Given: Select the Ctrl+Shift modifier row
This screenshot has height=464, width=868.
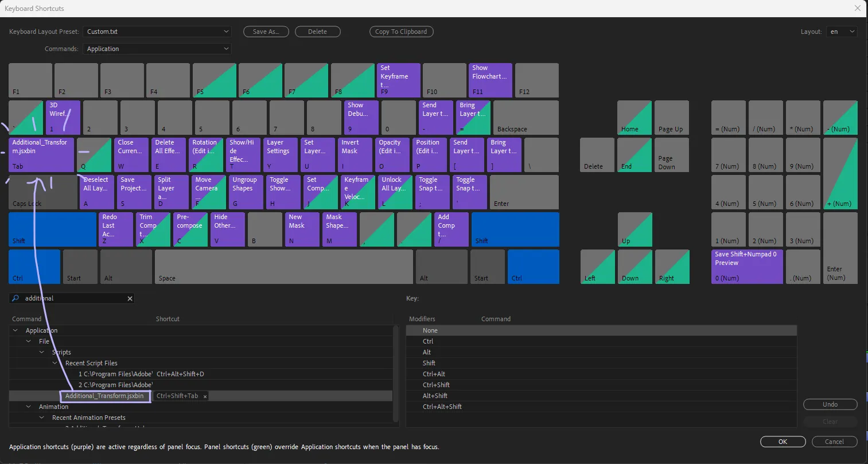Looking at the screenshot, I should click(x=601, y=385).
